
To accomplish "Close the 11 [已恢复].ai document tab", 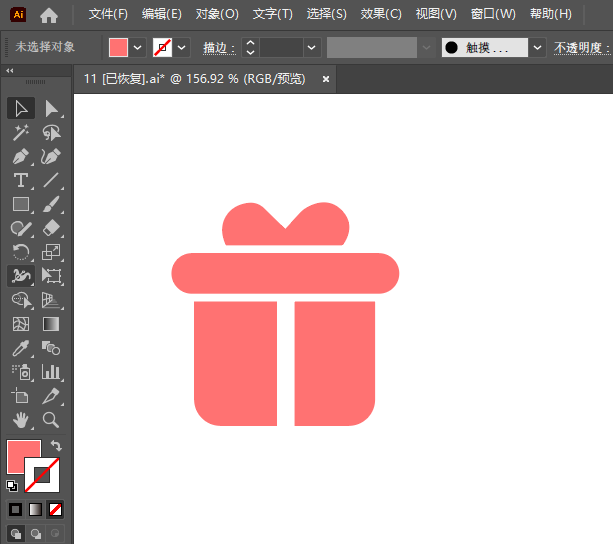I will pos(326,79).
